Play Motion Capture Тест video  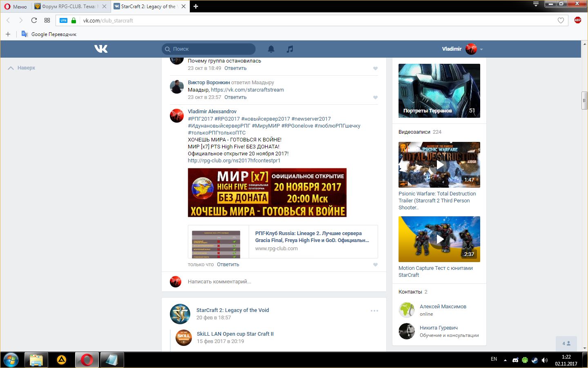tap(439, 239)
